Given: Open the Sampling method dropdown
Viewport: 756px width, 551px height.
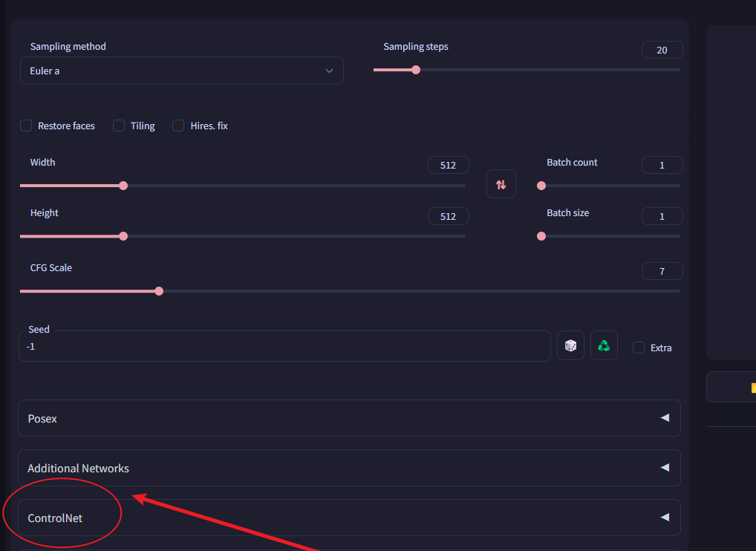Looking at the screenshot, I should [x=181, y=71].
